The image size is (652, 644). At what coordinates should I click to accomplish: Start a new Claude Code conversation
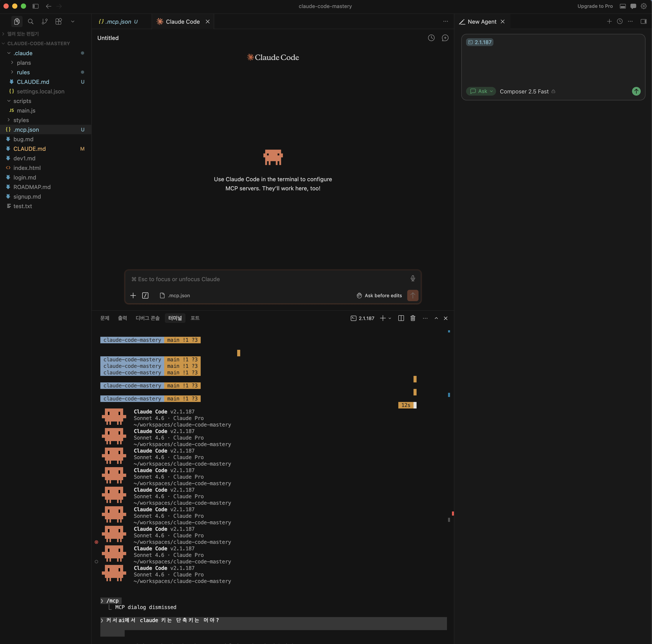pyautogui.click(x=445, y=38)
